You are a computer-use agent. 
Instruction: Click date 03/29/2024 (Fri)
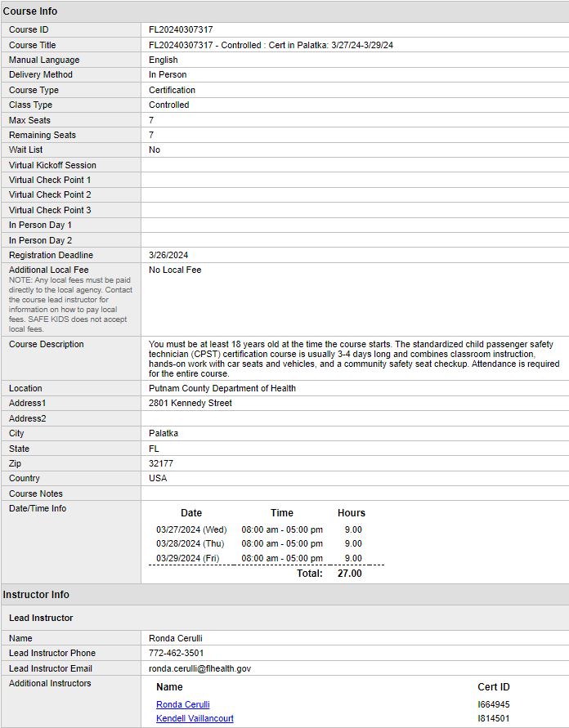(188, 558)
